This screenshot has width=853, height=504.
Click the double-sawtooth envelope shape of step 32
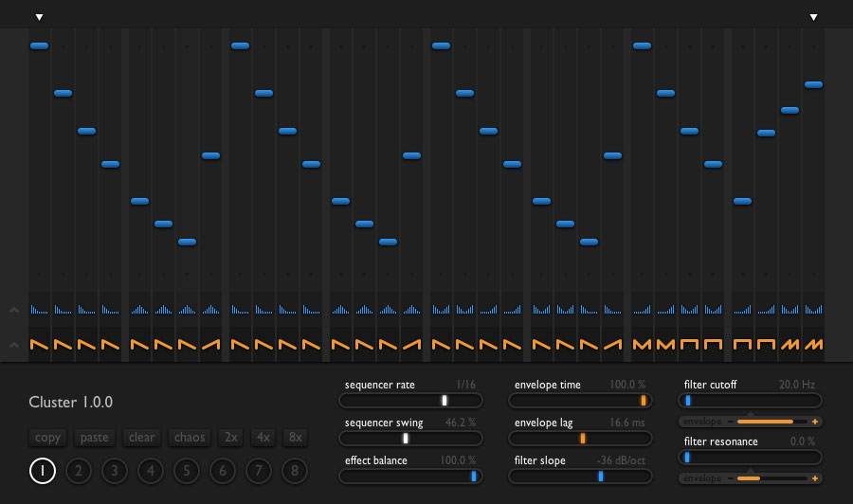(814, 344)
